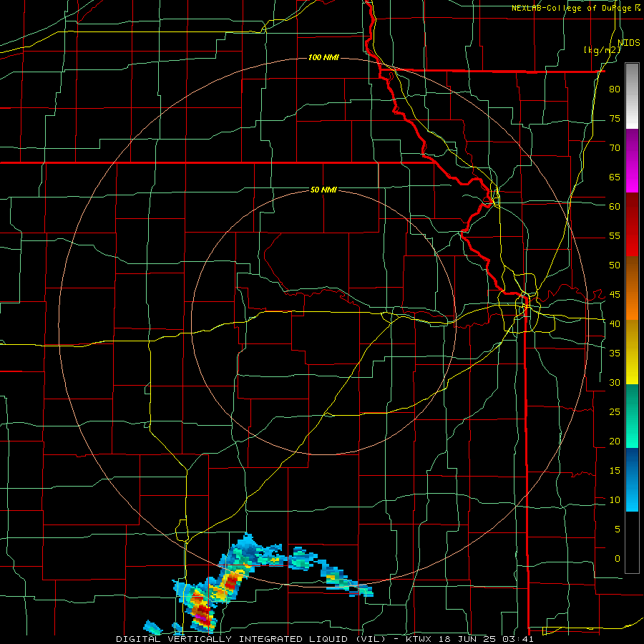Screen dimensions: 644x644
Task: Pick the magenta-purple segment of the color bar
Action: point(632,160)
